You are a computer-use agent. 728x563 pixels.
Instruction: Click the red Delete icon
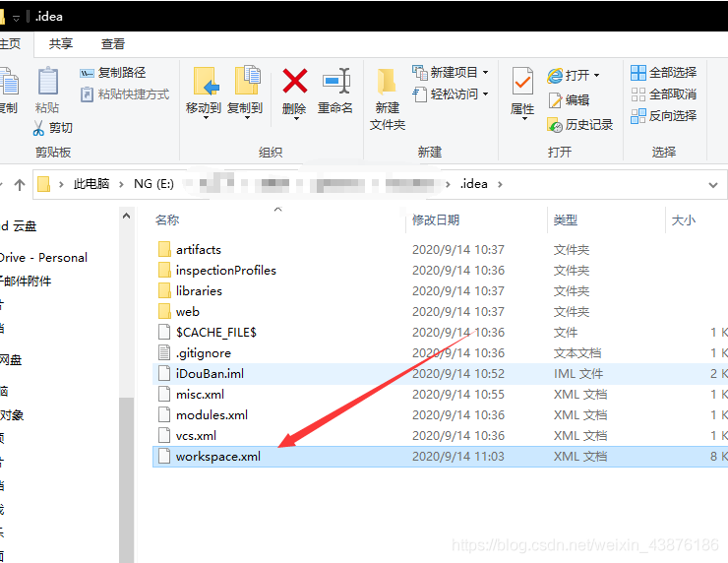pyautogui.click(x=295, y=82)
